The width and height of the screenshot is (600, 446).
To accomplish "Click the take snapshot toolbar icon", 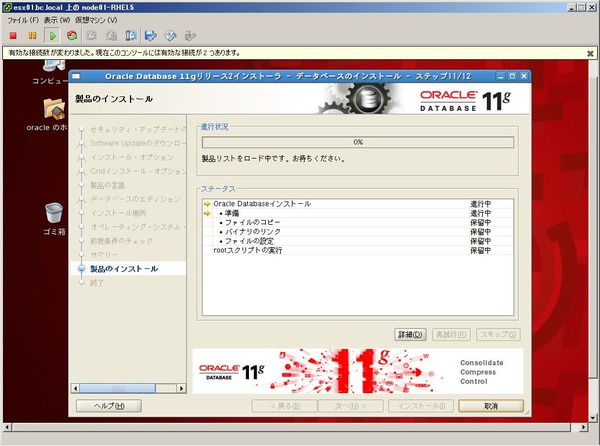I will (91, 36).
